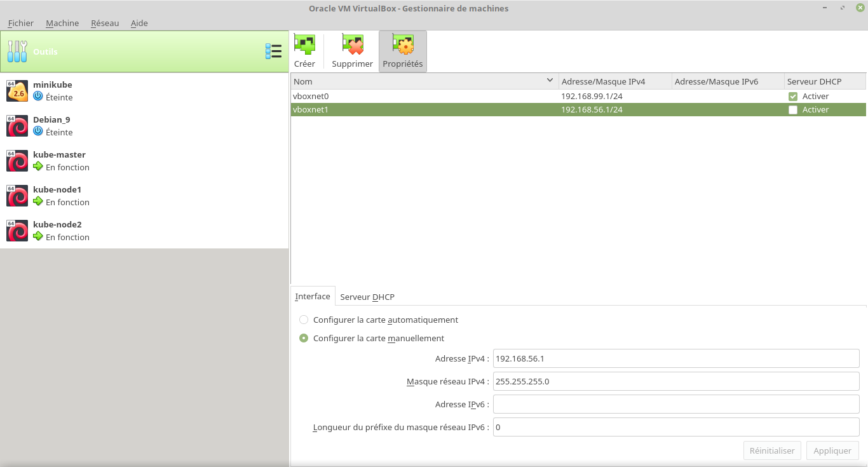Switch to the Serveur DHCP tab

pos(367,297)
